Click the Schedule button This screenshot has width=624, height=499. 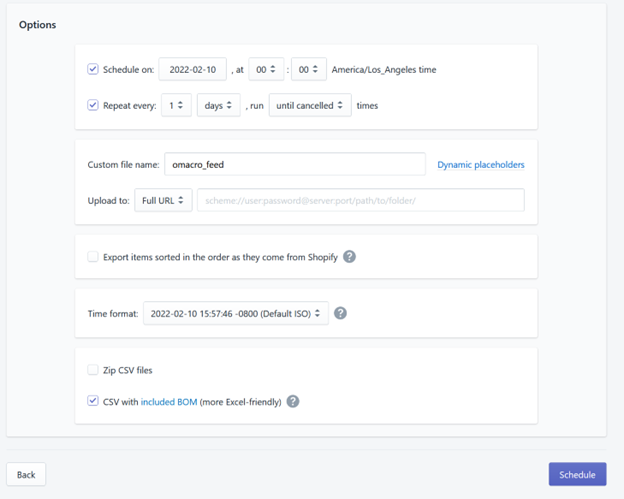pos(577,474)
